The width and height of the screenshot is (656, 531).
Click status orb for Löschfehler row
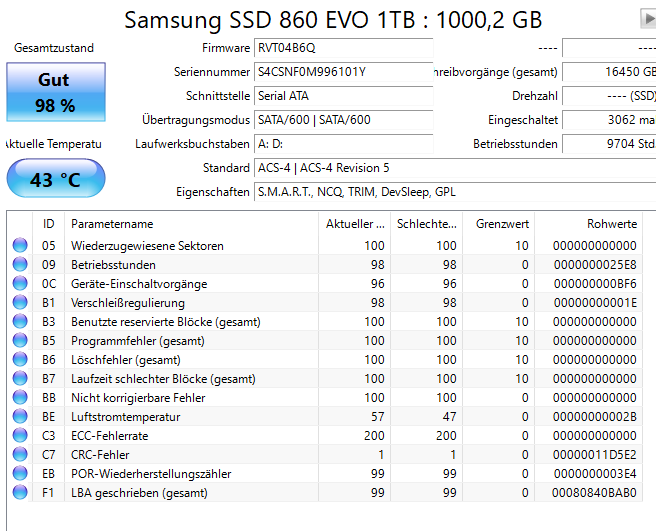[20, 359]
